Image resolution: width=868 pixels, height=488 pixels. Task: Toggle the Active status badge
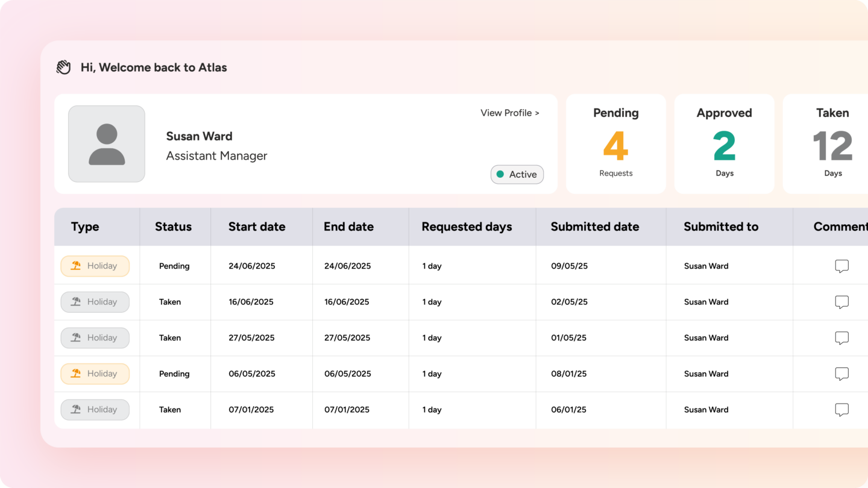[x=517, y=174]
